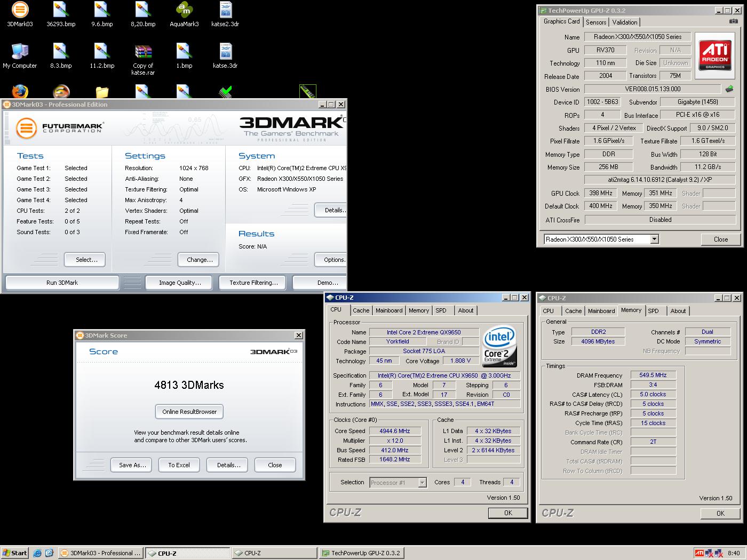The image size is (747, 560).
Task: Open the 36293.bmp desktop file
Action: coord(61,14)
